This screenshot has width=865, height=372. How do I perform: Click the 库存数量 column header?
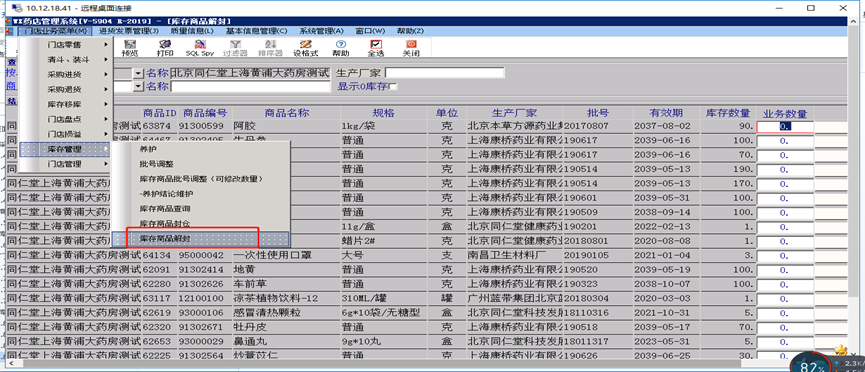728,113
